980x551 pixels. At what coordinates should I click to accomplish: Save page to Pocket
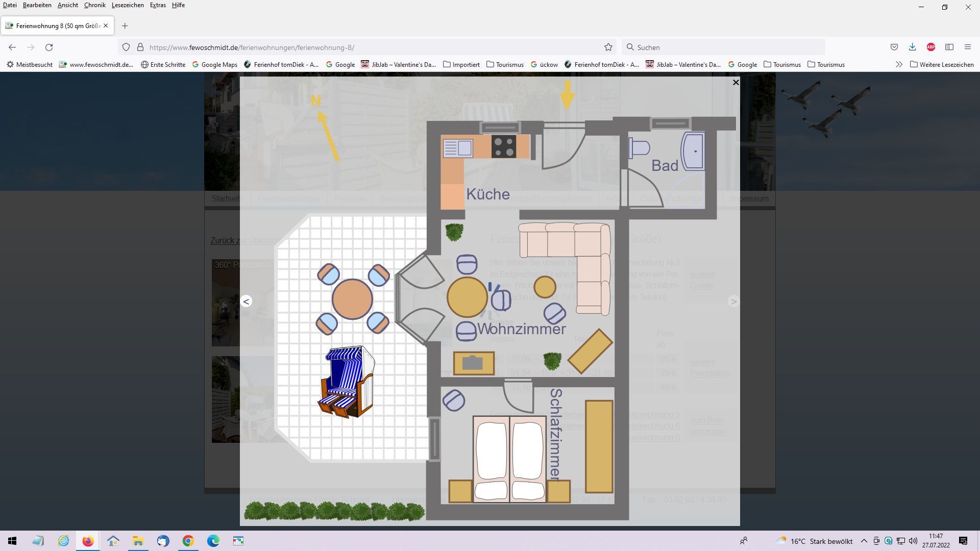(894, 47)
